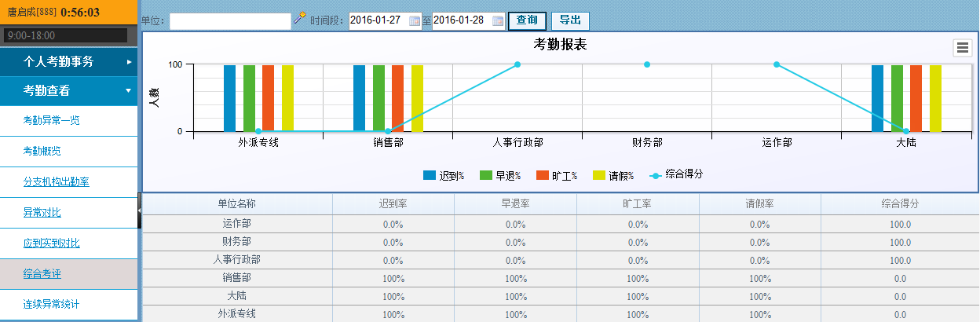
Task: Toggle the 综合得分 line legend item
Action: pyautogui.click(x=676, y=174)
